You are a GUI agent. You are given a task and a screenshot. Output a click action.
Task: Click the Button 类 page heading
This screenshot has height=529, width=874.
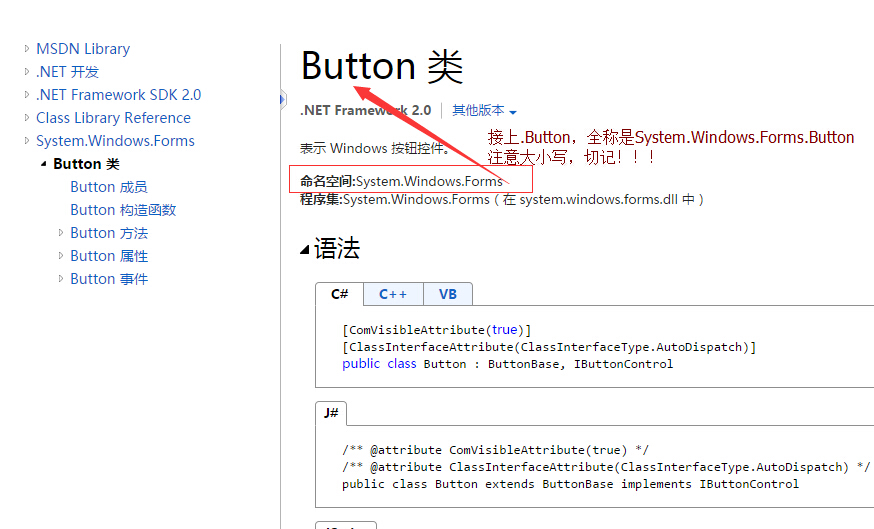(x=382, y=66)
